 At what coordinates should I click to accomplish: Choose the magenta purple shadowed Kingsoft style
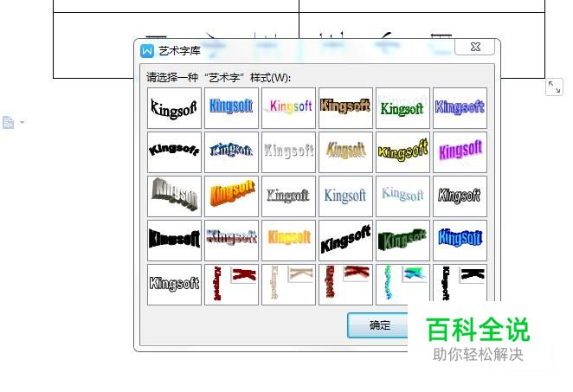coord(460,152)
